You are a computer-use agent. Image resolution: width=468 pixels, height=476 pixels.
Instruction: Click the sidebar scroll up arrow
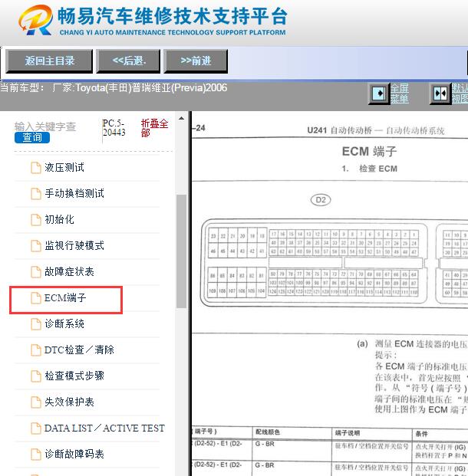tap(181, 118)
